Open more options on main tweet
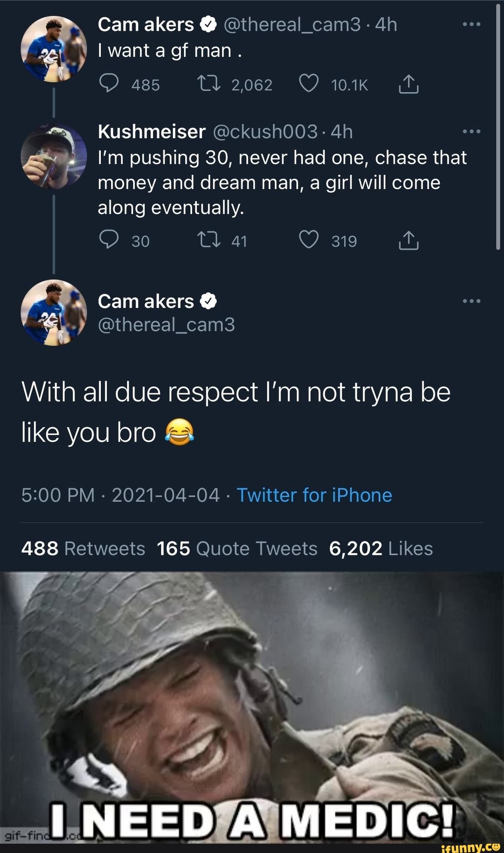The width and height of the screenshot is (504, 853). [x=471, y=301]
